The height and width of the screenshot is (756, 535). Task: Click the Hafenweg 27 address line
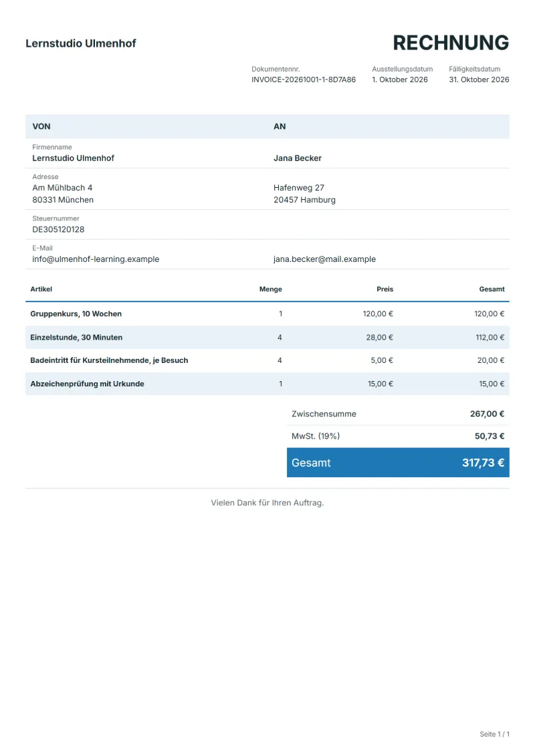pyautogui.click(x=299, y=188)
